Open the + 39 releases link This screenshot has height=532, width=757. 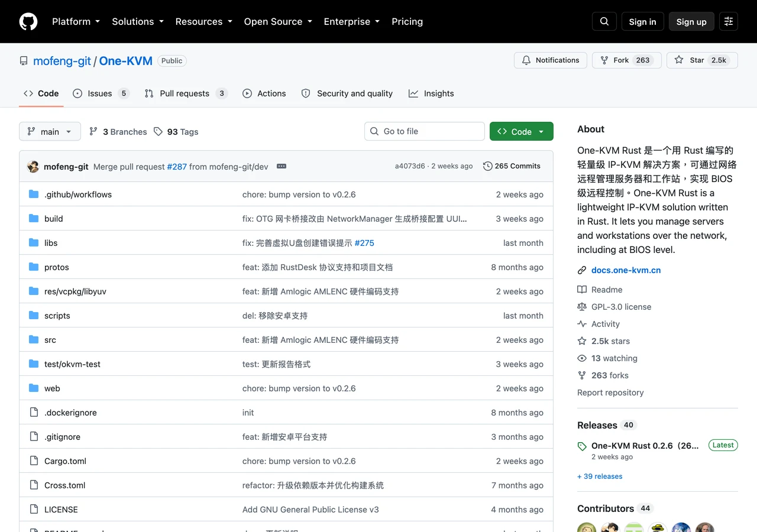coord(600,476)
